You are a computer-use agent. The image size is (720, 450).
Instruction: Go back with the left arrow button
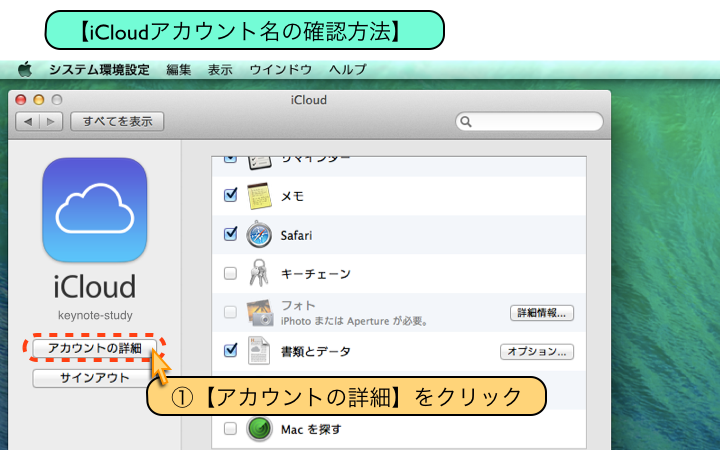[28, 122]
